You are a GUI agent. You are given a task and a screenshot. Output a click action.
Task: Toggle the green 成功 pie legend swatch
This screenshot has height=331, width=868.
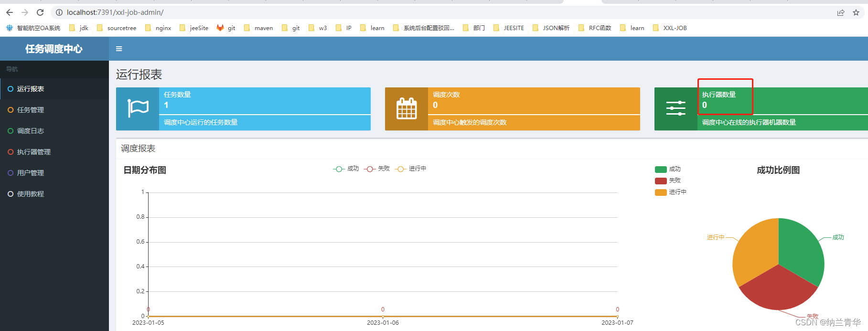[x=661, y=169]
